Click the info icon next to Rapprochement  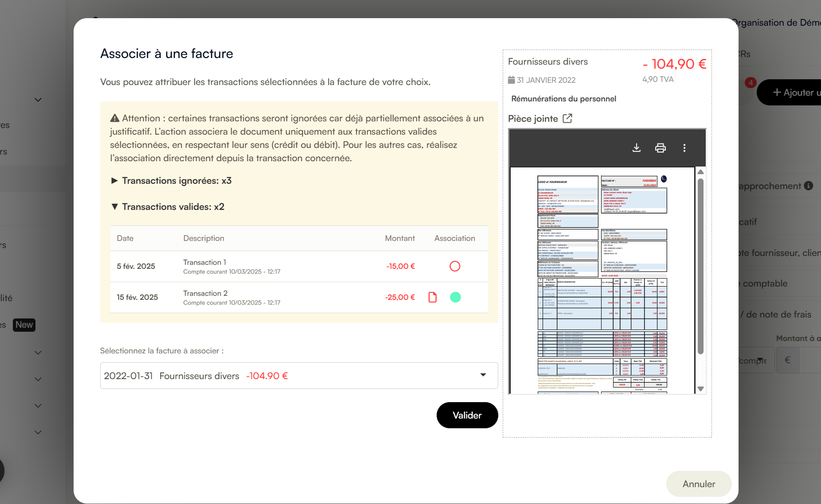click(809, 186)
